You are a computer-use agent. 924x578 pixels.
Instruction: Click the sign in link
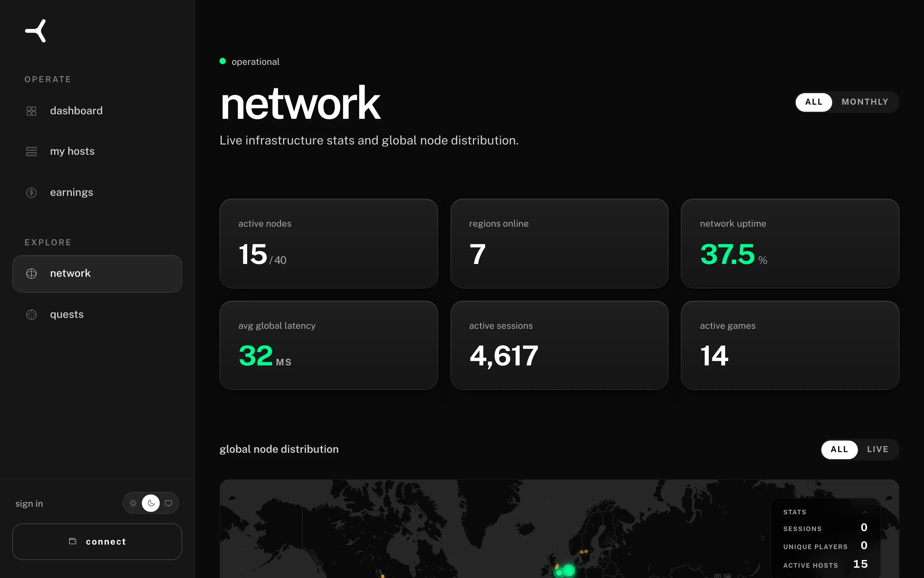29,504
